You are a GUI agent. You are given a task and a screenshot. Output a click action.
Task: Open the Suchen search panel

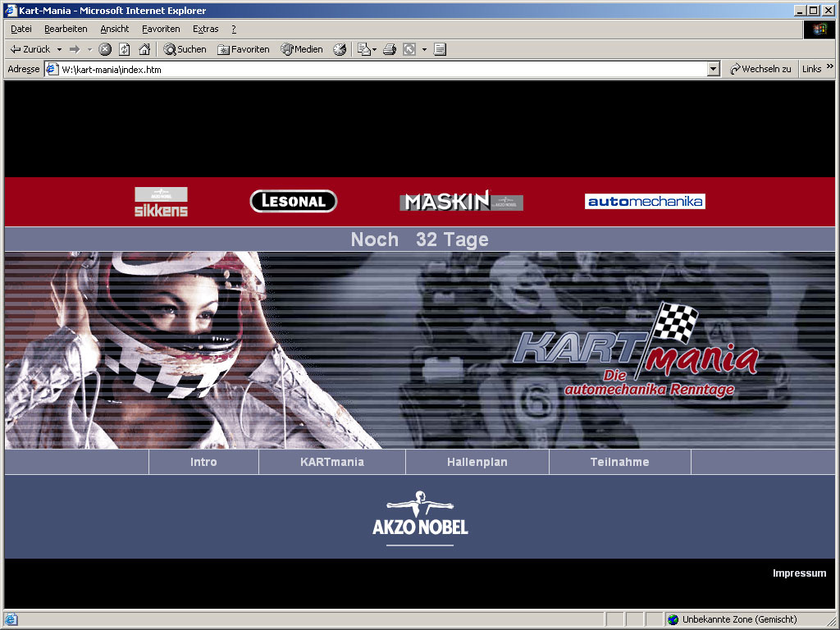tap(185, 49)
